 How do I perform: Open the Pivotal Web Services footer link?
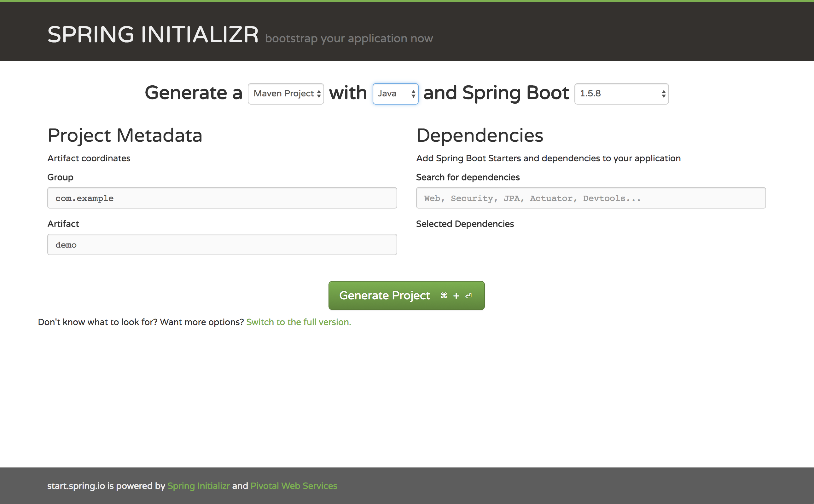[x=294, y=486]
